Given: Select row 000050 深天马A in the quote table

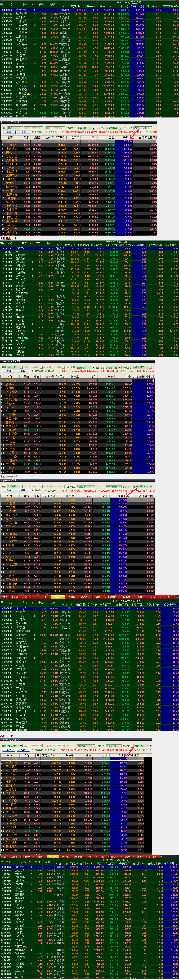Looking at the screenshot, I should pyautogui.click(x=89, y=608).
